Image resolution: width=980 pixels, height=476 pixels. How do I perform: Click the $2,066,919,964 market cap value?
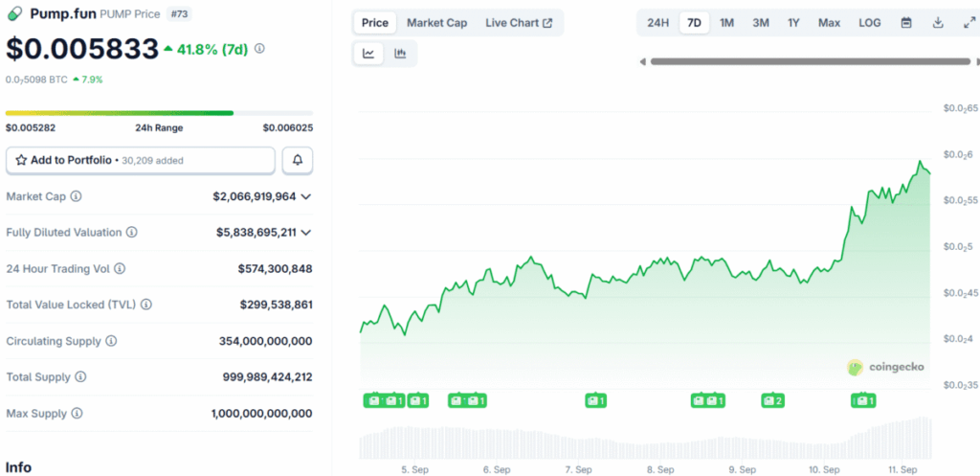[255, 196]
